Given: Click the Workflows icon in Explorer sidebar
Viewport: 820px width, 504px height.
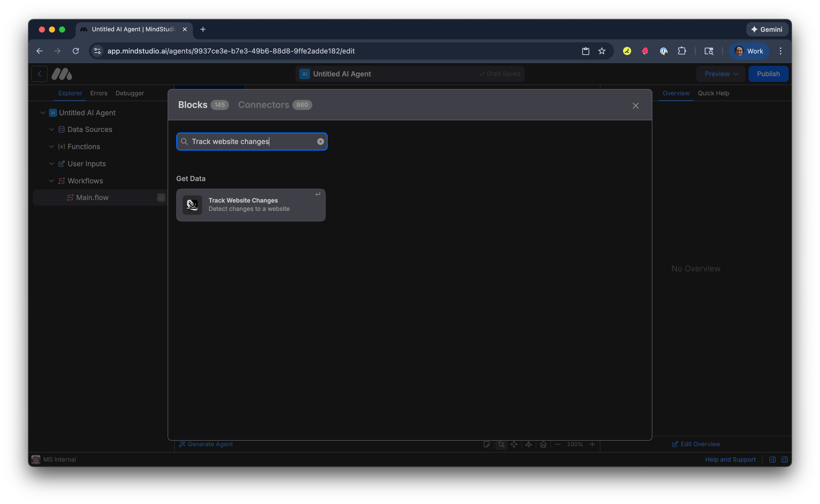Looking at the screenshot, I should [62, 181].
